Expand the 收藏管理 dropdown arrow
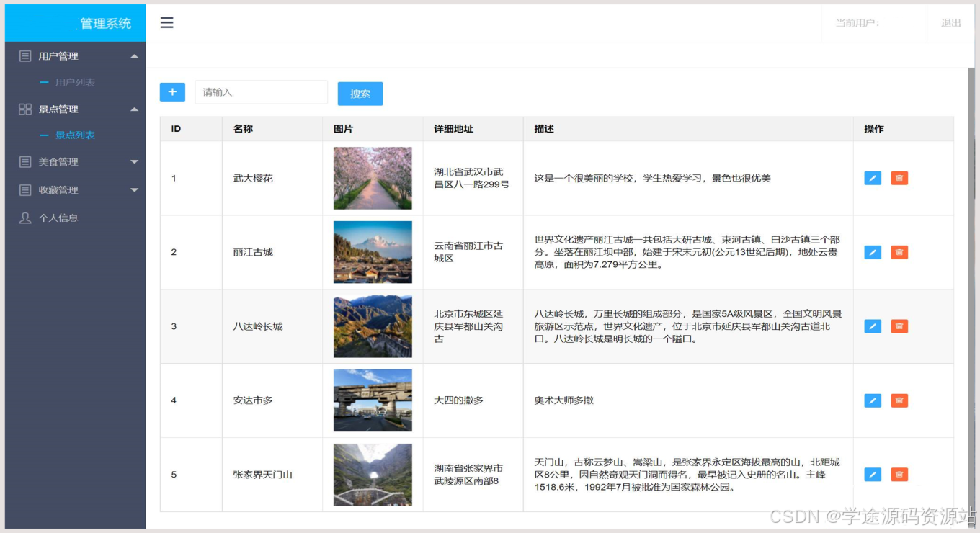The image size is (980, 533). click(134, 190)
